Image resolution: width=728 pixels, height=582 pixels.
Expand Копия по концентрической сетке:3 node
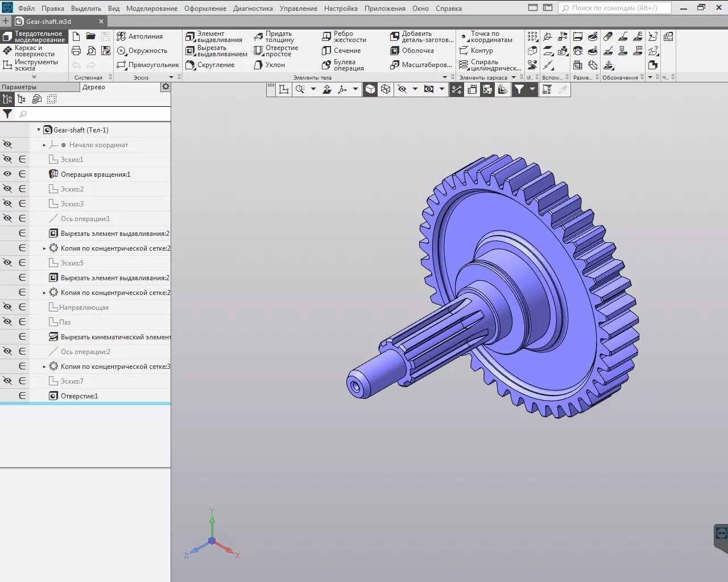(x=44, y=367)
